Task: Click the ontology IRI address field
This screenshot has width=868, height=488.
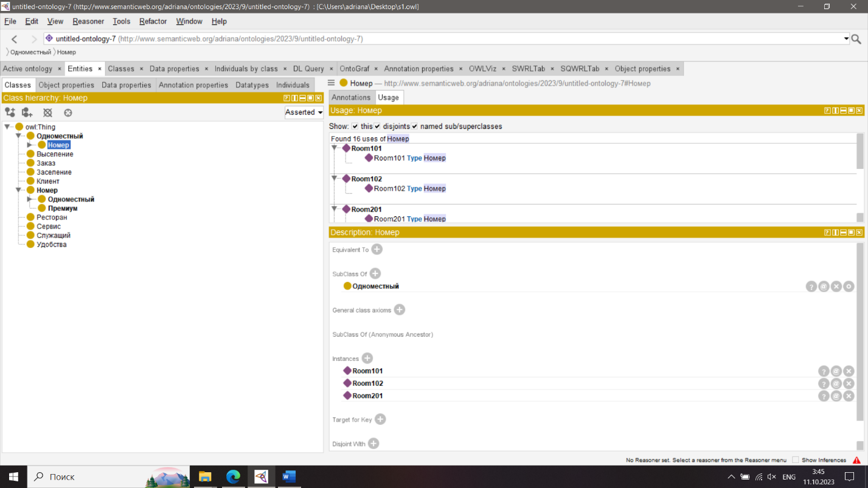Action: click(447, 39)
